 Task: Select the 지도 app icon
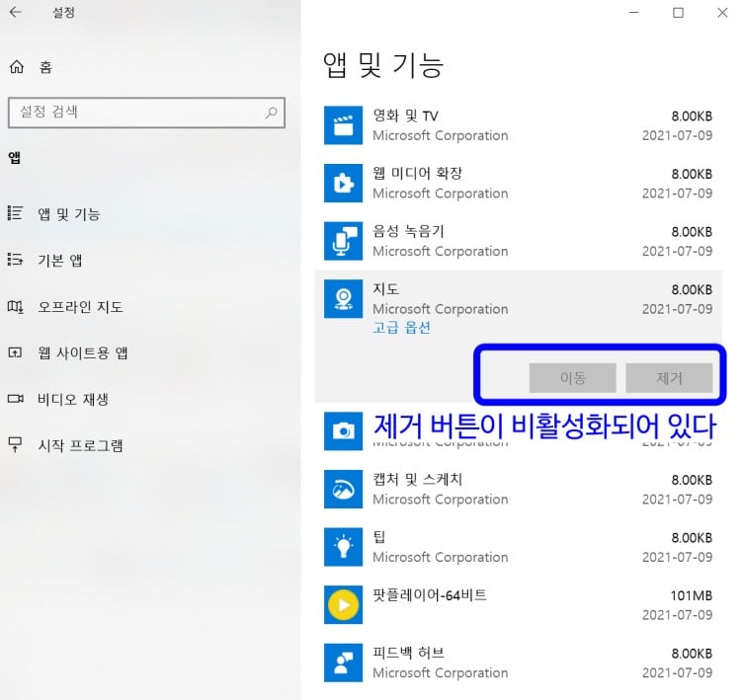click(343, 298)
